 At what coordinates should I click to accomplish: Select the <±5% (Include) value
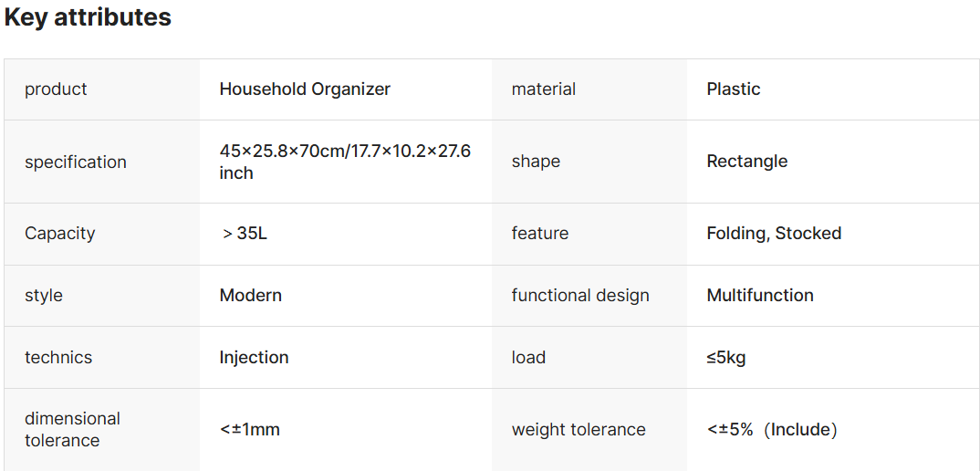(x=772, y=429)
